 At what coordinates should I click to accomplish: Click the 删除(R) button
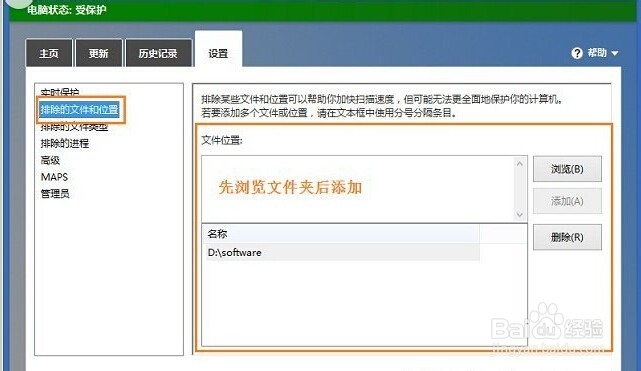click(567, 237)
